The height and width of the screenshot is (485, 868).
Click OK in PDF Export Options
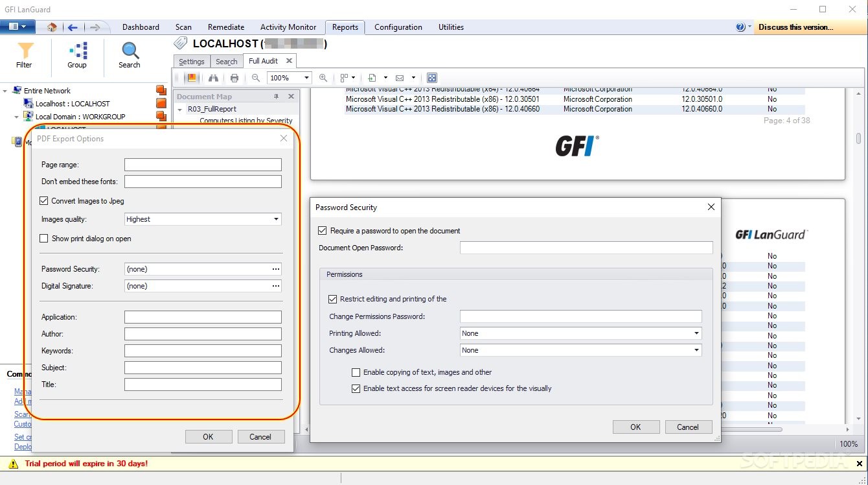coord(209,436)
